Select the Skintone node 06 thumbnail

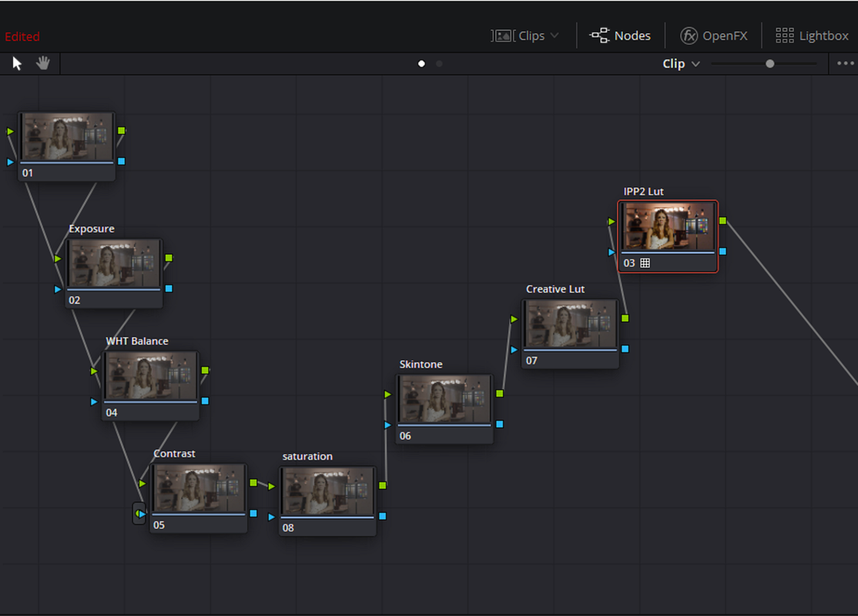coord(444,400)
